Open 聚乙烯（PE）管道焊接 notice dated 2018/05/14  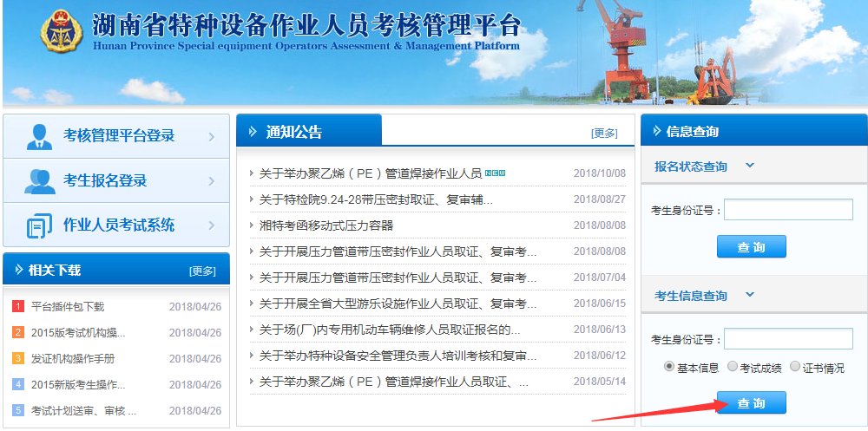pos(393,382)
